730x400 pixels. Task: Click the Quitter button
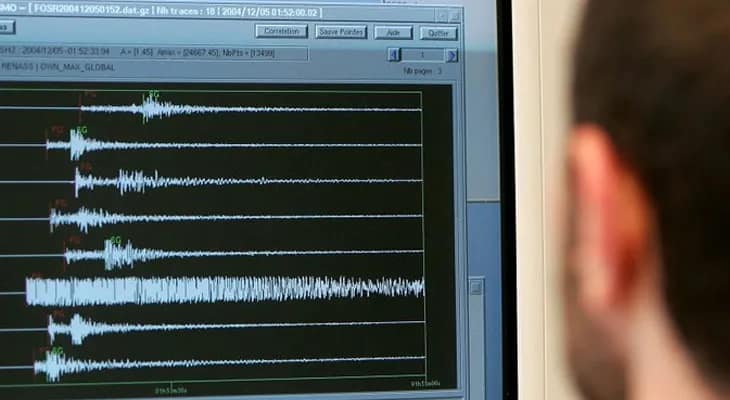pos(439,34)
